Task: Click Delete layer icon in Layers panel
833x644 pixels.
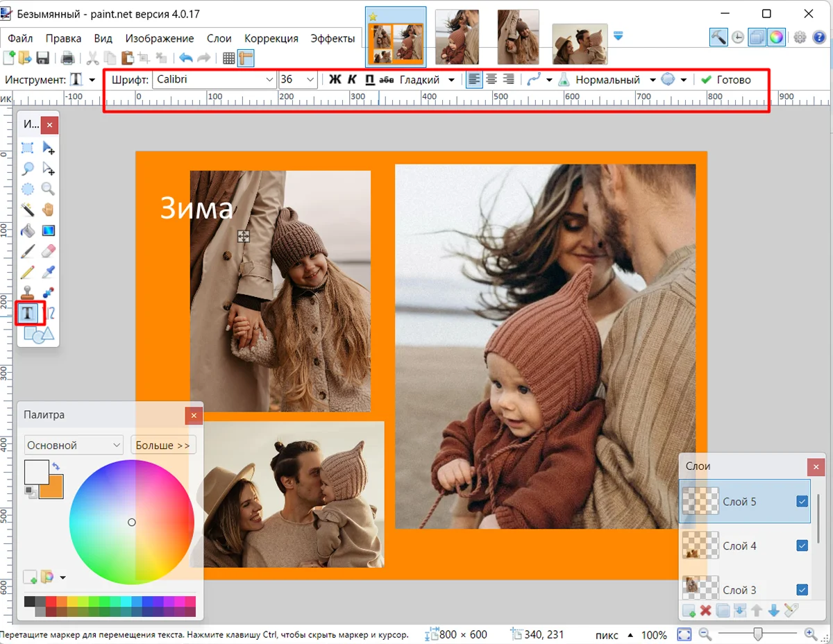Action: (x=706, y=611)
